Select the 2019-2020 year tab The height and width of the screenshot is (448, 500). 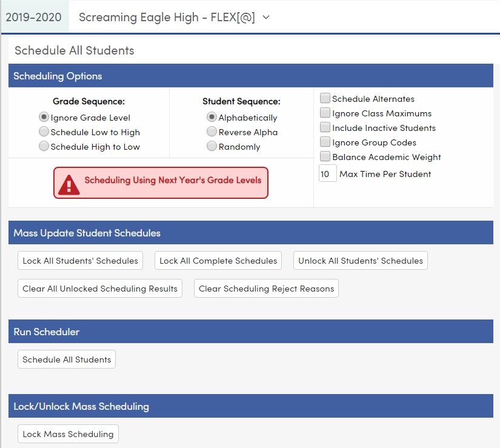click(35, 18)
